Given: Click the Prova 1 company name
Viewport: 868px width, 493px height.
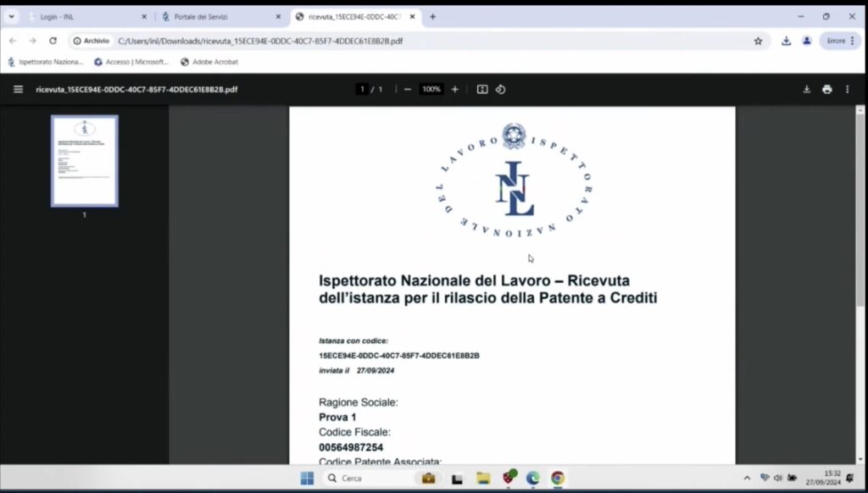Looking at the screenshot, I should [x=337, y=418].
